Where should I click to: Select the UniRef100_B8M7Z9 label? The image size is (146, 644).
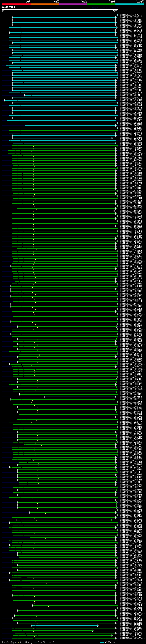click(x=131, y=349)
